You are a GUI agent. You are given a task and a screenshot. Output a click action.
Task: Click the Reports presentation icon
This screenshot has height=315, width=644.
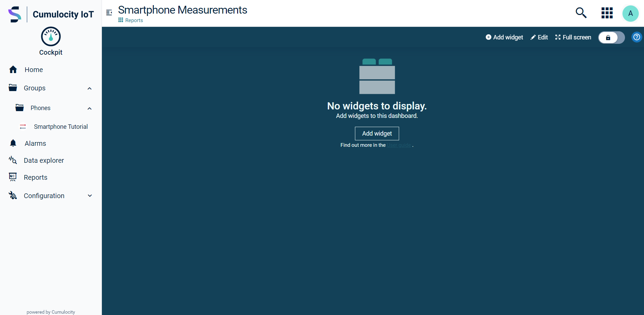pos(13,177)
